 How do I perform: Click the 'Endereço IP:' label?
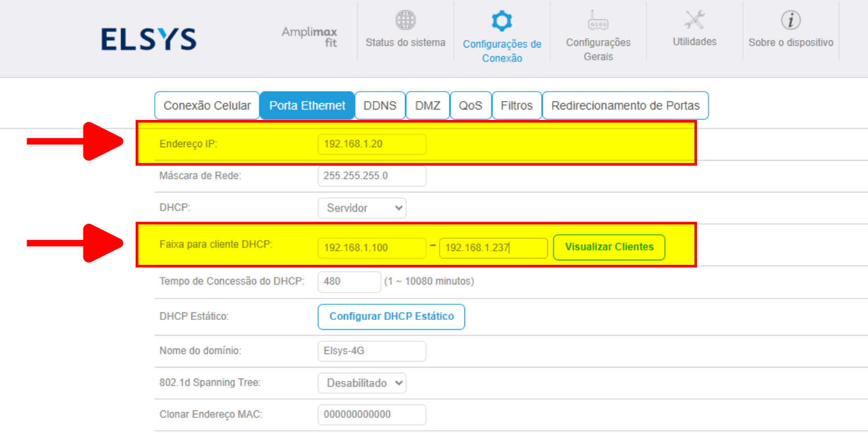[188, 144]
